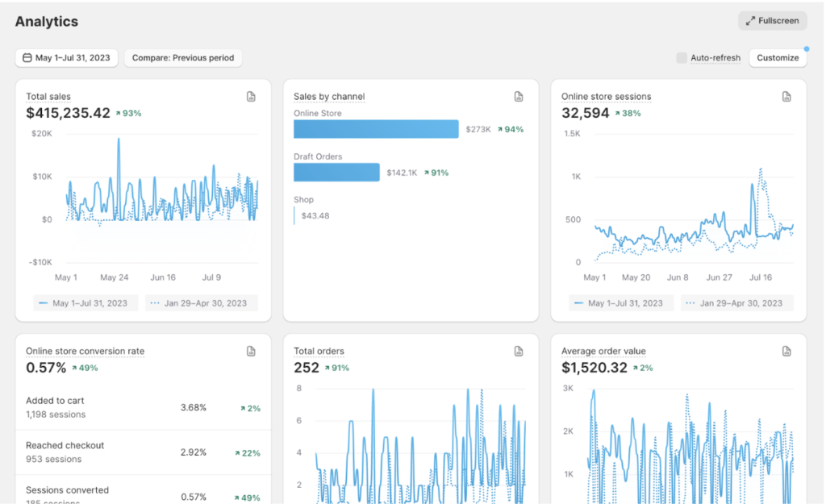
Task: Click the 2.92% Reached checkout rate
Action: 194,452
